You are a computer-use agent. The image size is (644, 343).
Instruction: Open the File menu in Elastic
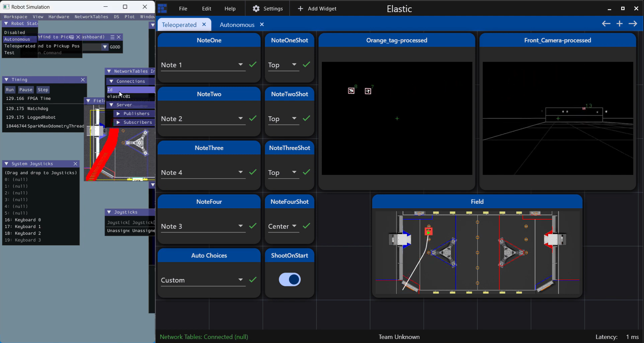183,9
